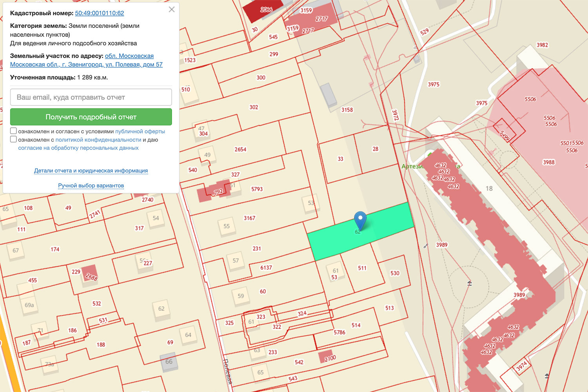Click red building labeled 2100
The width and height of the screenshot is (588, 392).
(327, 357)
